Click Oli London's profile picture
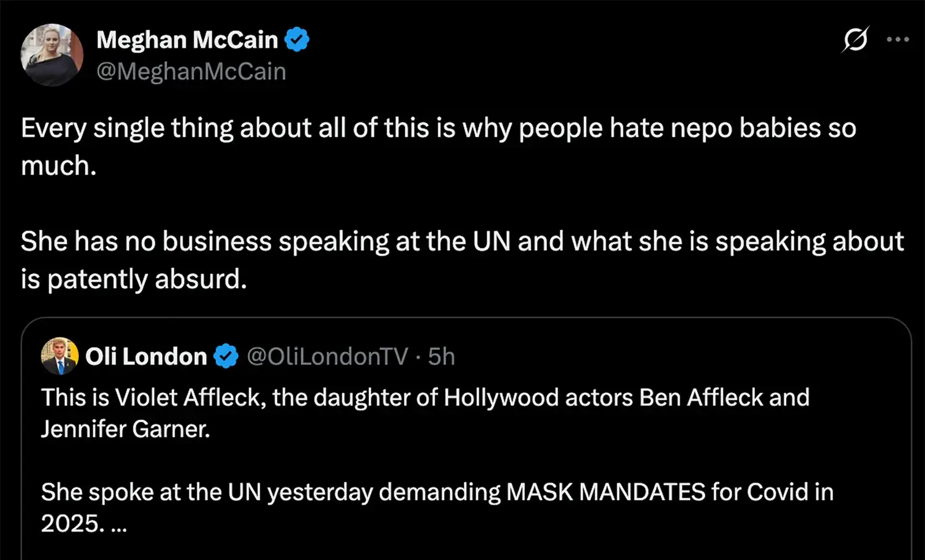 (59, 356)
